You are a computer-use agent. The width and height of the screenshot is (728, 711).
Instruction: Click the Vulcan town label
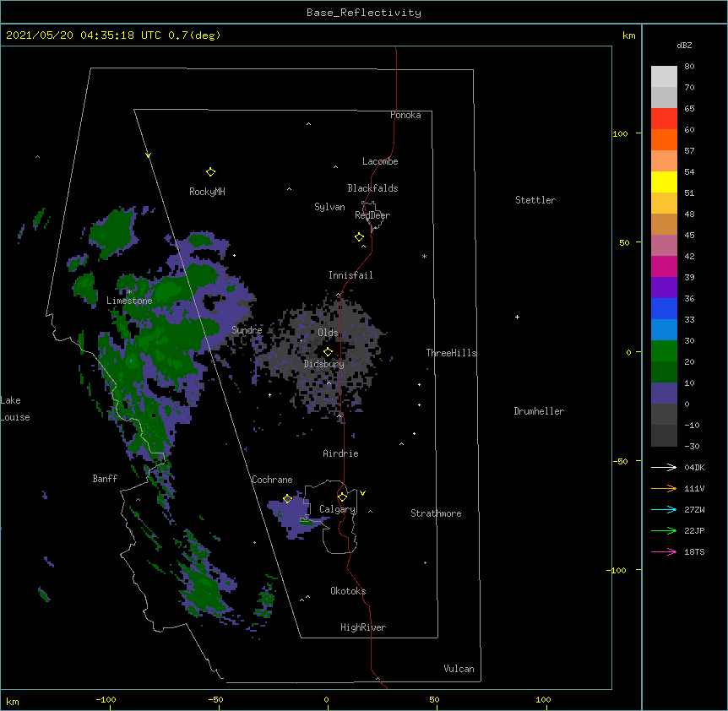pyautogui.click(x=459, y=669)
